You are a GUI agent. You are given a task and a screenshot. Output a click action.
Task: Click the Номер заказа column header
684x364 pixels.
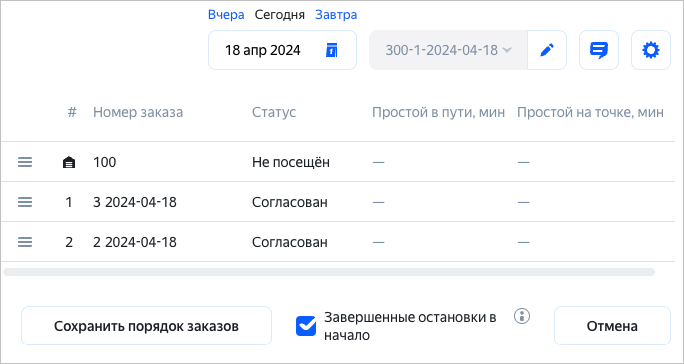pyautogui.click(x=138, y=112)
